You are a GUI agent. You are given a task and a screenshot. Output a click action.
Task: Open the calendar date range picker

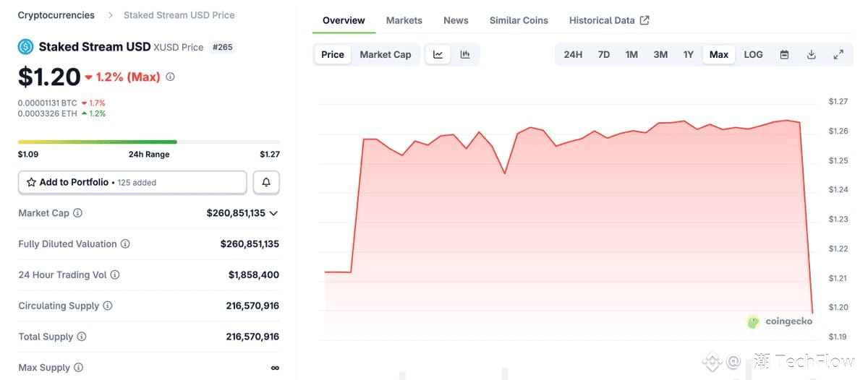click(x=784, y=55)
